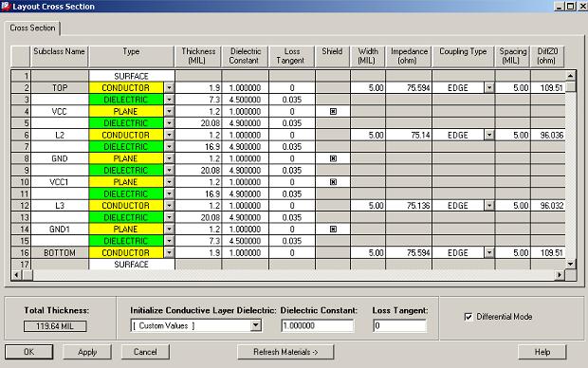The image size is (588, 368).
Task: Open Type dropdown for BOTTOM row
Action: tap(169, 252)
